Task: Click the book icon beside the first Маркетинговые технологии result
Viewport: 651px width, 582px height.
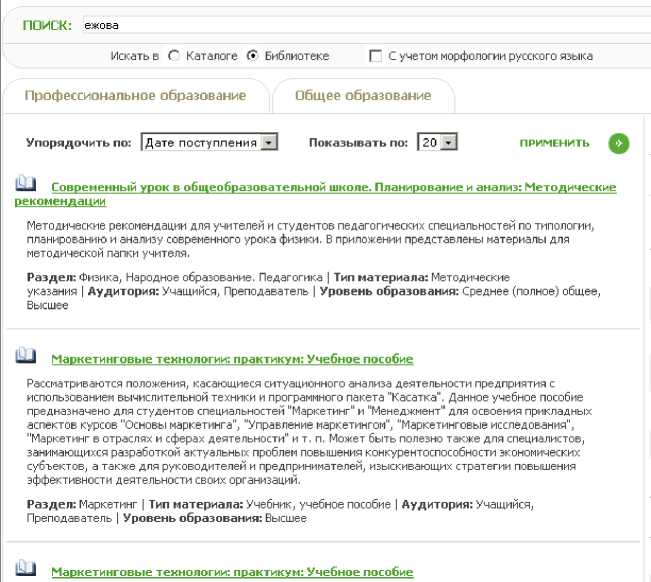Action: click(26, 355)
